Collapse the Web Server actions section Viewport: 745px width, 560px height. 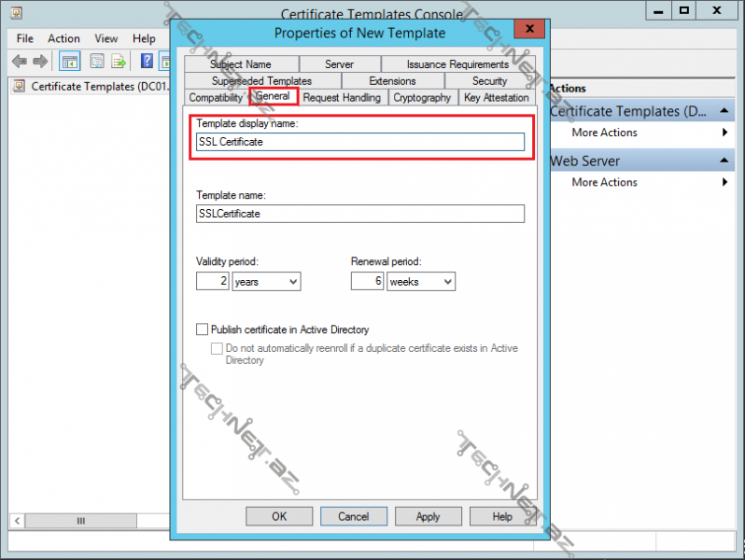pos(726,161)
